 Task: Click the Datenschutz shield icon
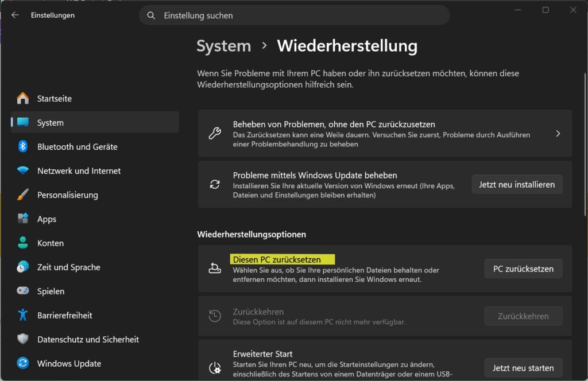point(23,339)
